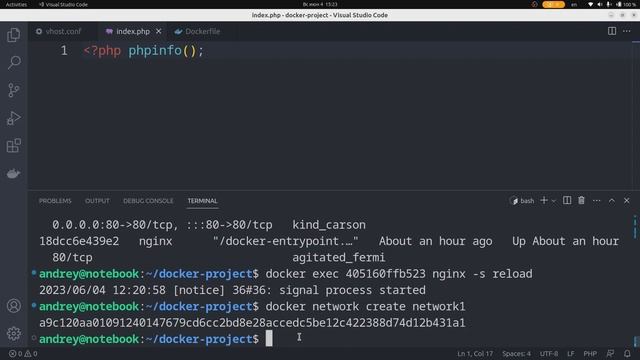640x360 pixels.
Task: Open the Extensions view
Action: pyautogui.click(x=13, y=146)
